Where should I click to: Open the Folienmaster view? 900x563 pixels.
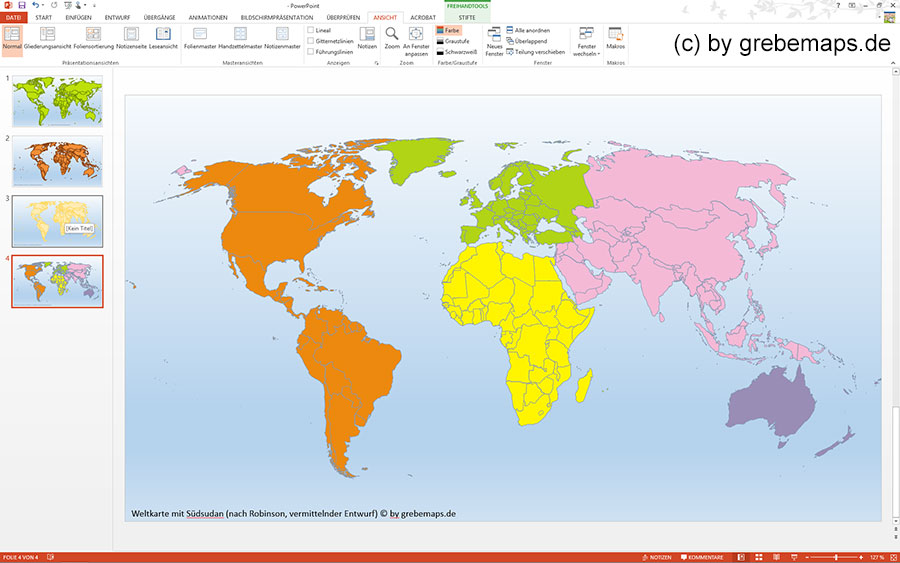200,39
